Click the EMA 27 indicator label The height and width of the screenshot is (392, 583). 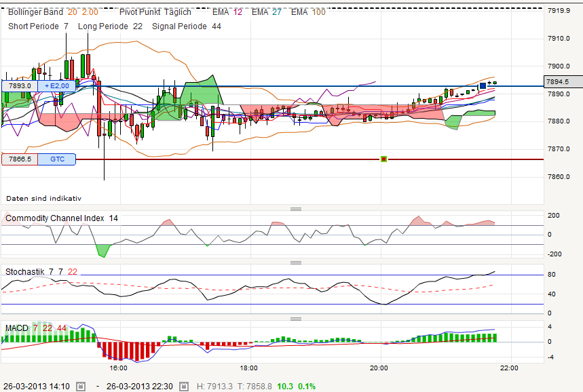point(267,12)
